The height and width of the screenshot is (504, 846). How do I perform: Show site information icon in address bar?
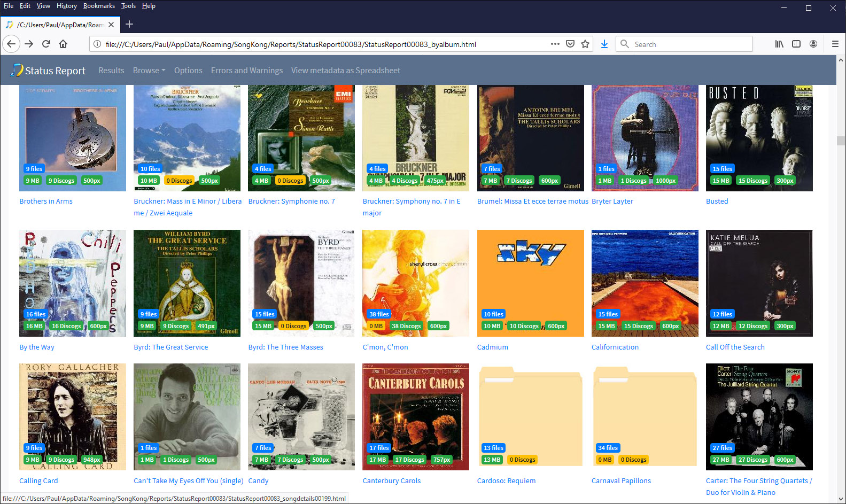tap(97, 44)
